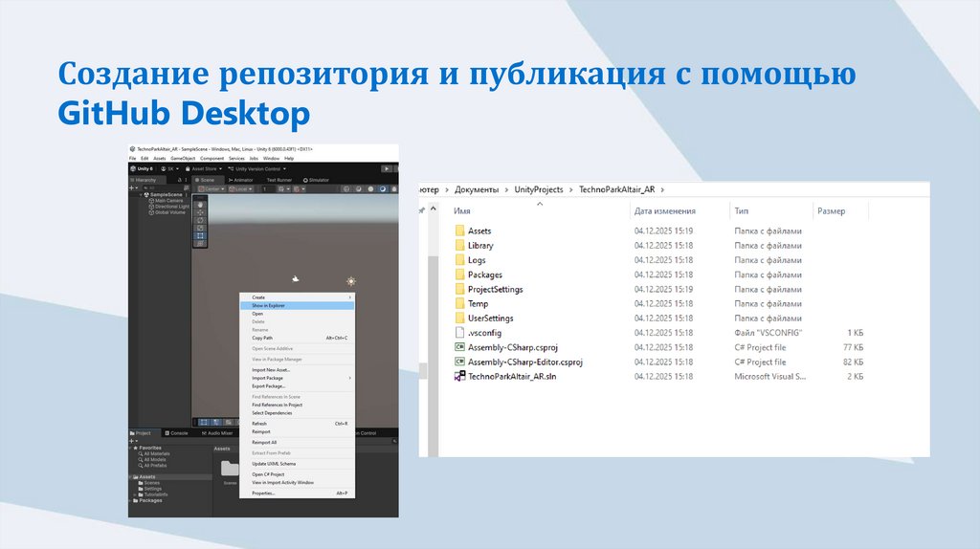Open the Center pivot dropdown
This screenshot has width=980, height=549.
click(x=212, y=189)
